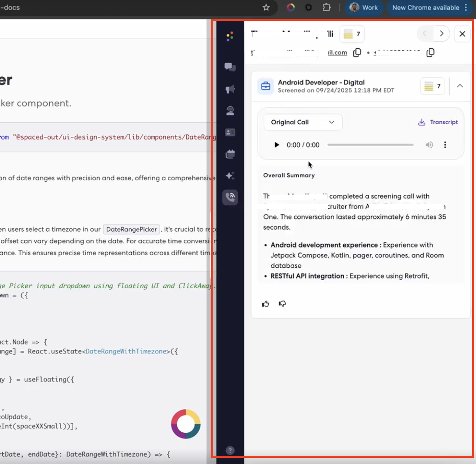476x464 pixels.
Task: Select the phone call screening sidebar icon
Action: point(230,197)
